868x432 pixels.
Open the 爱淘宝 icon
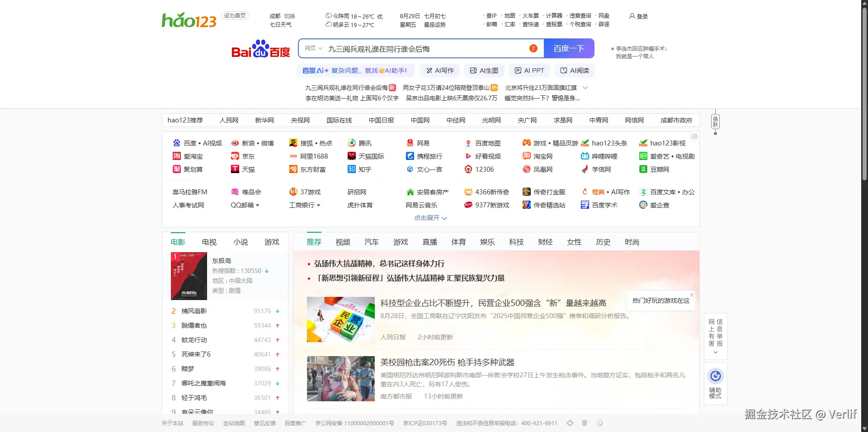pyautogui.click(x=176, y=156)
